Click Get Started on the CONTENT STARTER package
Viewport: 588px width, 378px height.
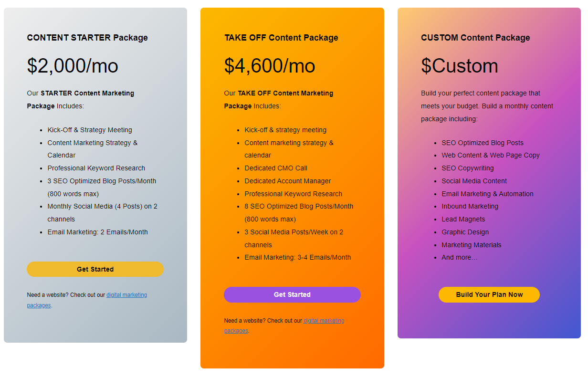(95, 269)
